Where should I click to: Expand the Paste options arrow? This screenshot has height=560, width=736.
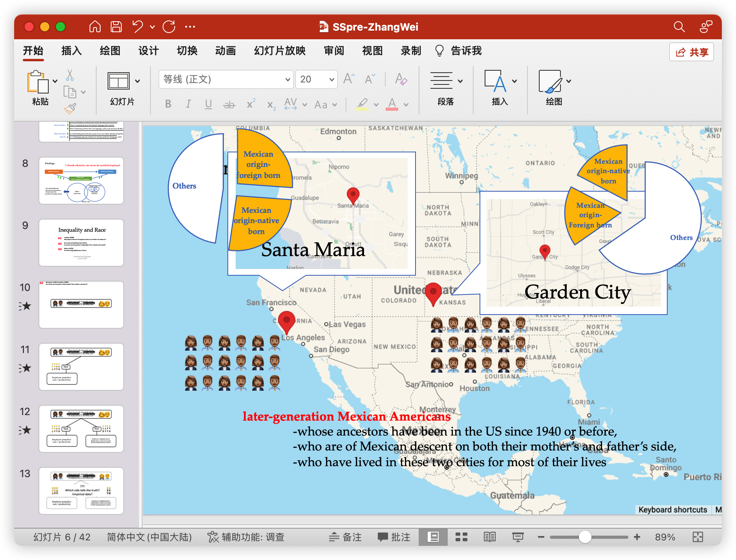coord(55,81)
